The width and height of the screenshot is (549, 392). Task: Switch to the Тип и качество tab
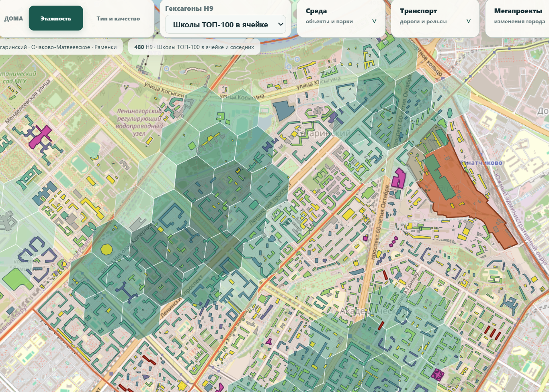(118, 18)
